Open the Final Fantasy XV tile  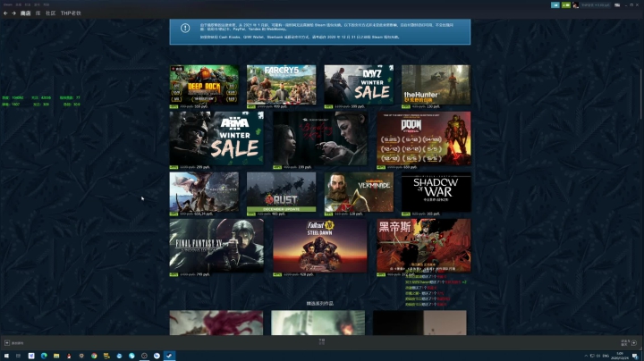coord(216,246)
